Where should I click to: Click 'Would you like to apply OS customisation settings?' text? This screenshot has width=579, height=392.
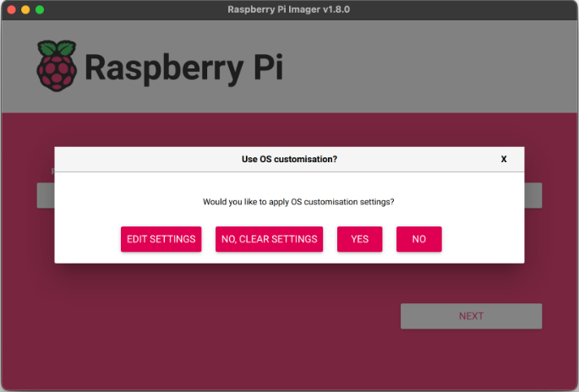coord(298,202)
